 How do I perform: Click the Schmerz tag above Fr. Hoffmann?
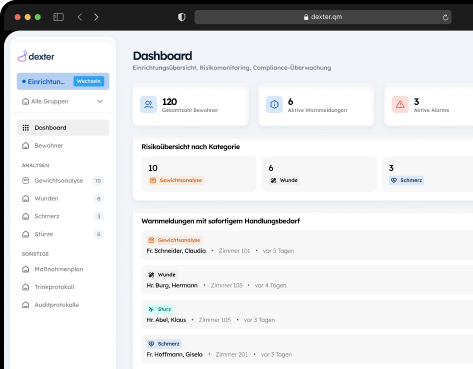tap(164, 344)
